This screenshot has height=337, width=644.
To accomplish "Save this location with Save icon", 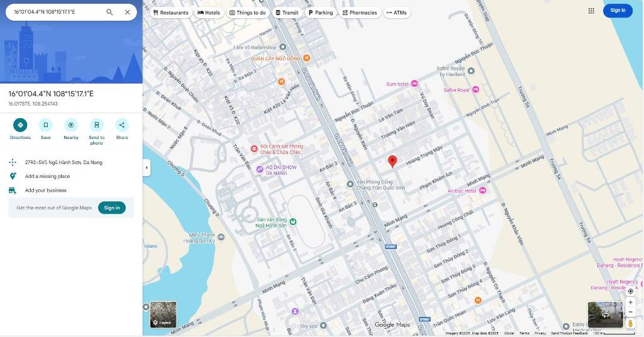I will click(x=46, y=124).
